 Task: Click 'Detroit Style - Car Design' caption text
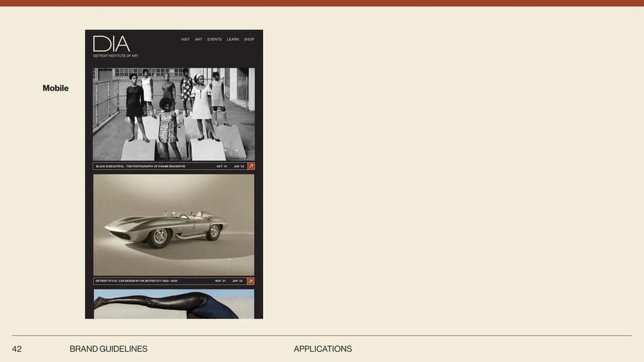coord(137,281)
